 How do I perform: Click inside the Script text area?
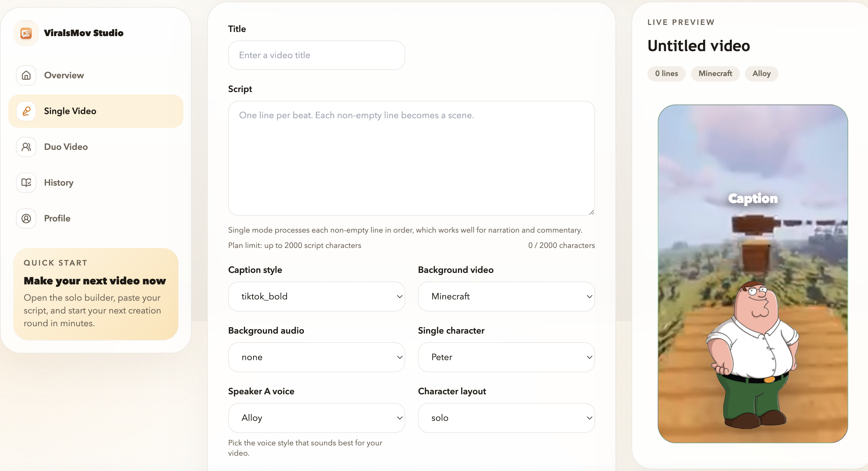pyautogui.click(x=411, y=158)
